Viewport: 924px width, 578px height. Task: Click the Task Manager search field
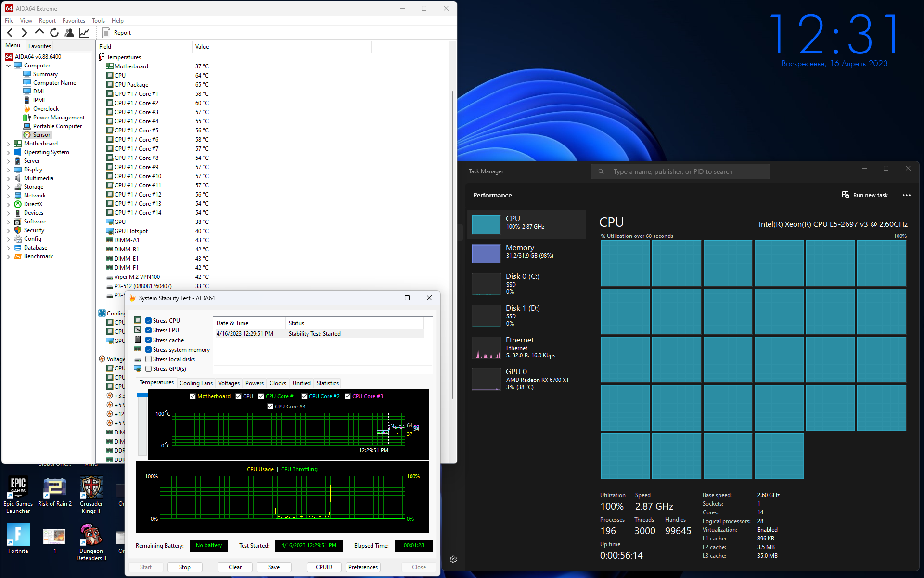pos(680,171)
